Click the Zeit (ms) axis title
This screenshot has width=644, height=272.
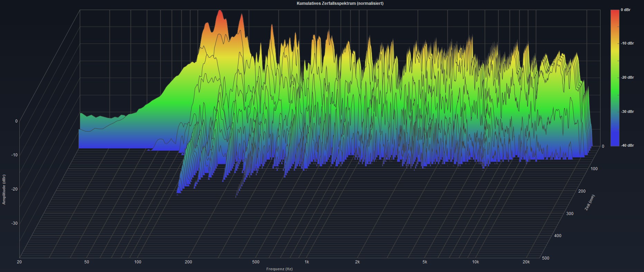click(x=589, y=203)
